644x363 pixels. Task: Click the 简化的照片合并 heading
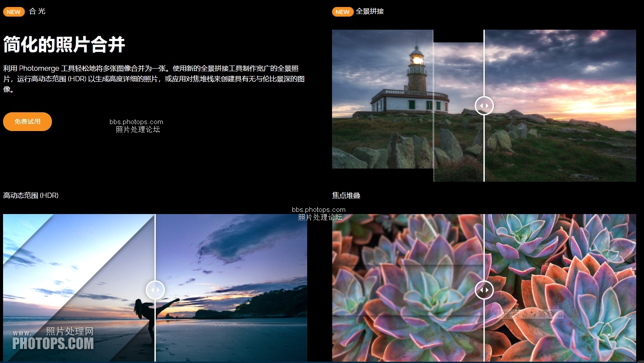(64, 44)
